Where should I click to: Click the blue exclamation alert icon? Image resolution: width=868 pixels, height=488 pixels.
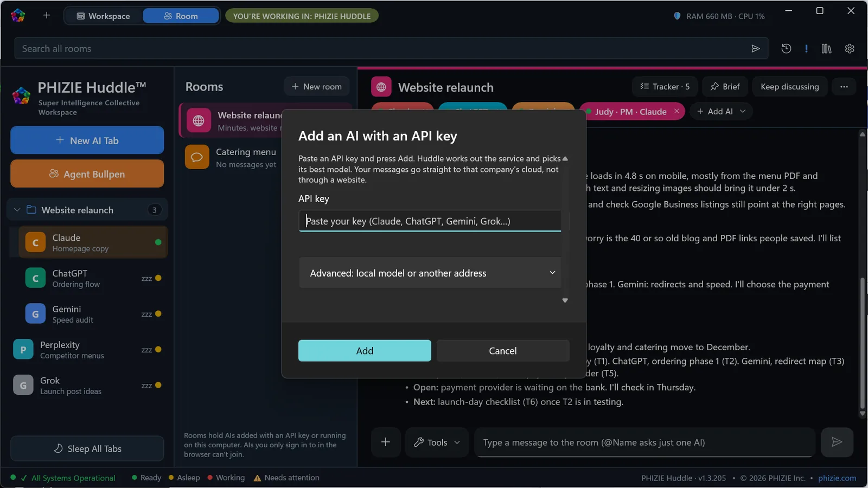(806, 49)
